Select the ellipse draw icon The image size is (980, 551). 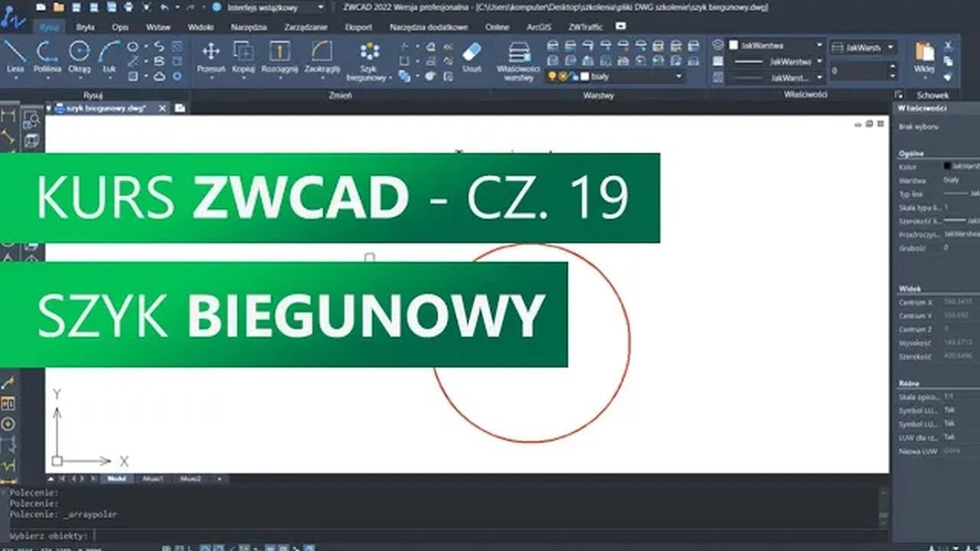(132, 47)
